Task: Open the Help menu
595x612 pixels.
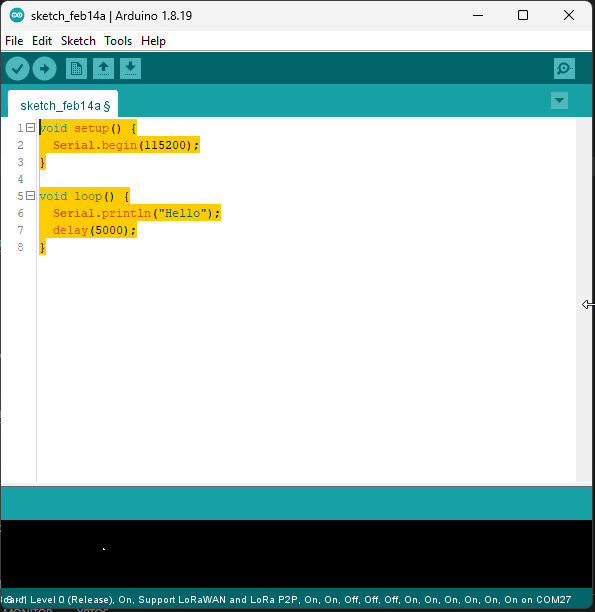Action: 153,41
